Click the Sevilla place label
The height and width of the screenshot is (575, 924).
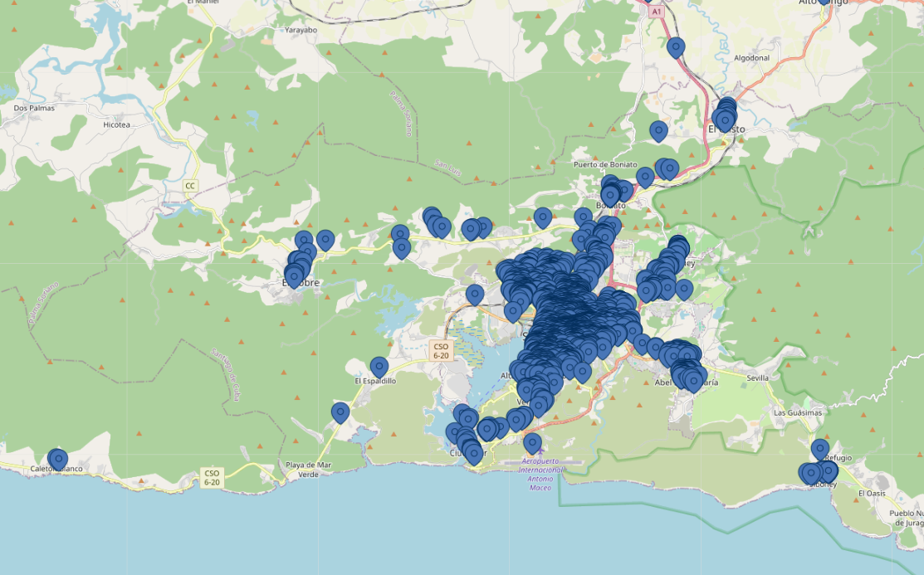757,378
